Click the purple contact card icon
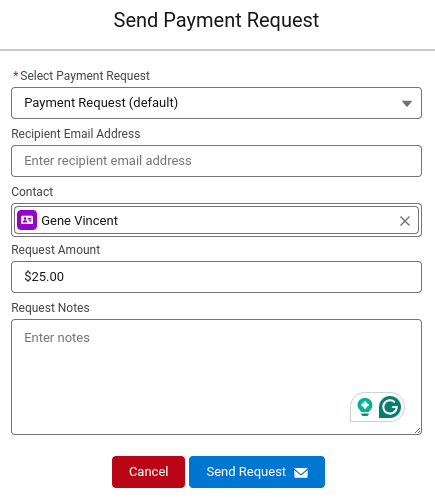 27,220
